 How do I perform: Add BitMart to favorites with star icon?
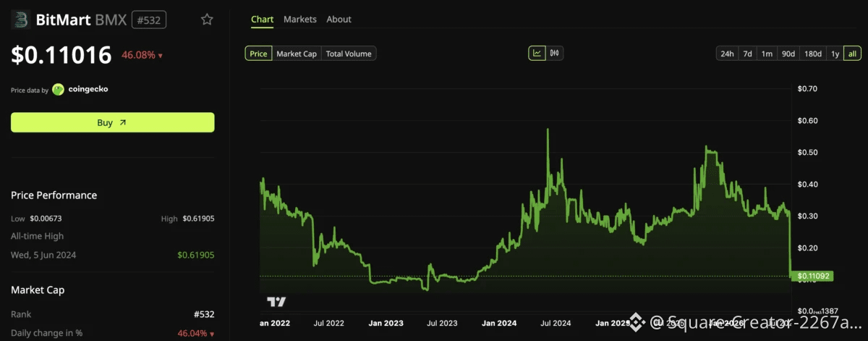pyautogui.click(x=207, y=20)
